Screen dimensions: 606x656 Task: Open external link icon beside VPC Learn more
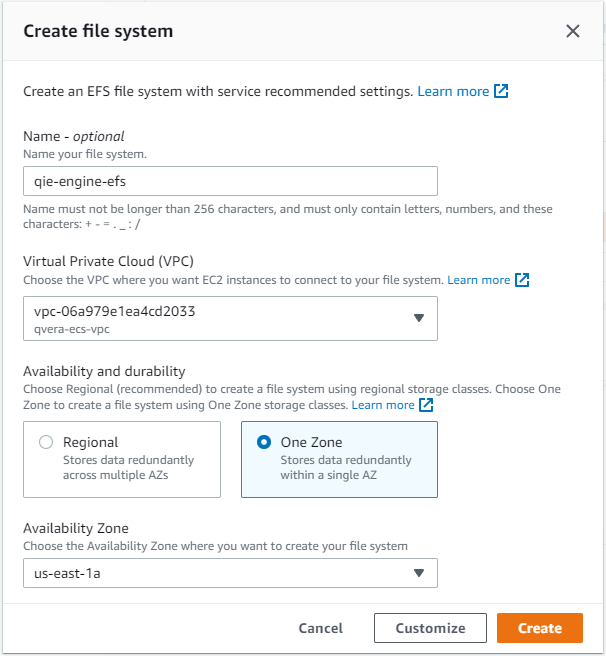[x=522, y=280]
